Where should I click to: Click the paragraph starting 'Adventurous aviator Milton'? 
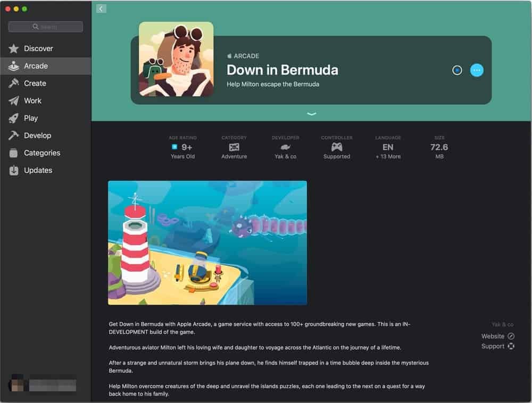point(255,347)
